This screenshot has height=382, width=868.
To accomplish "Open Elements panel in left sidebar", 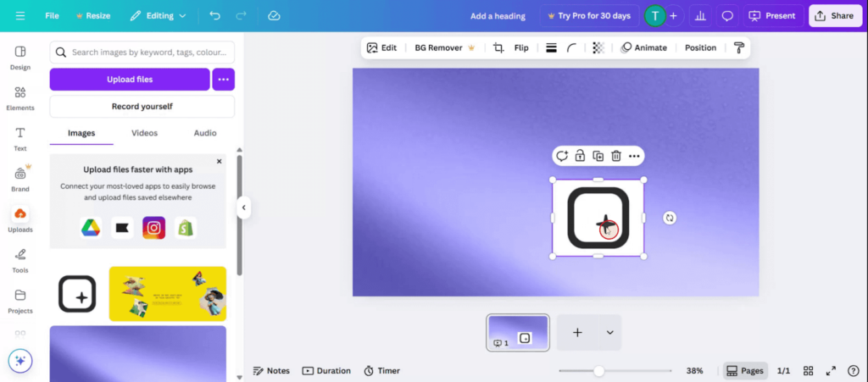I will (20, 98).
